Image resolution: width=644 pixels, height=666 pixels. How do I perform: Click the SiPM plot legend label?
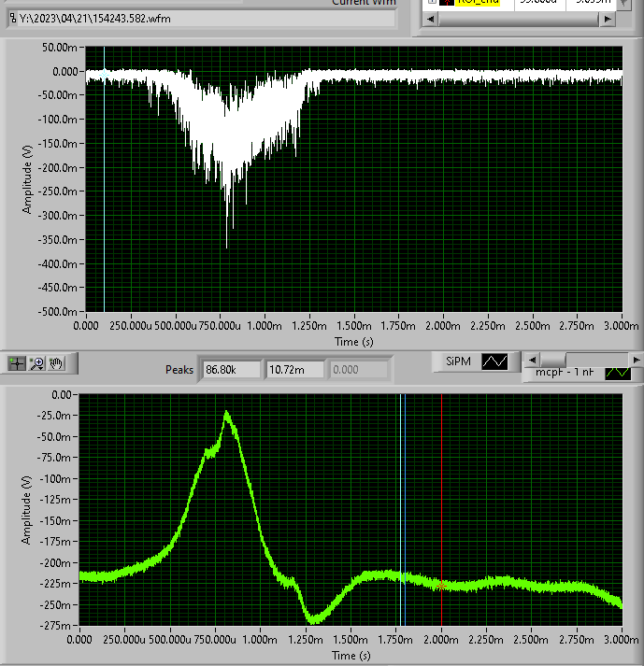coord(458,361)
